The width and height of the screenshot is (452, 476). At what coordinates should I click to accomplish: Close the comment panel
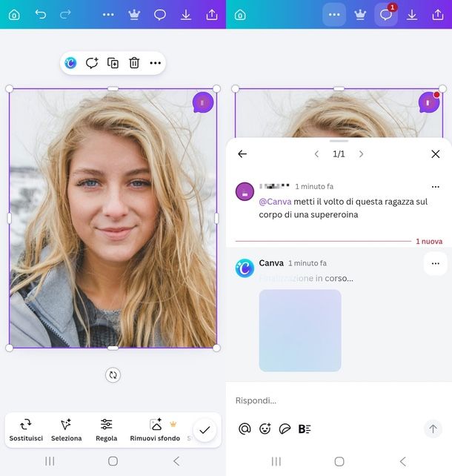[436, 154]
